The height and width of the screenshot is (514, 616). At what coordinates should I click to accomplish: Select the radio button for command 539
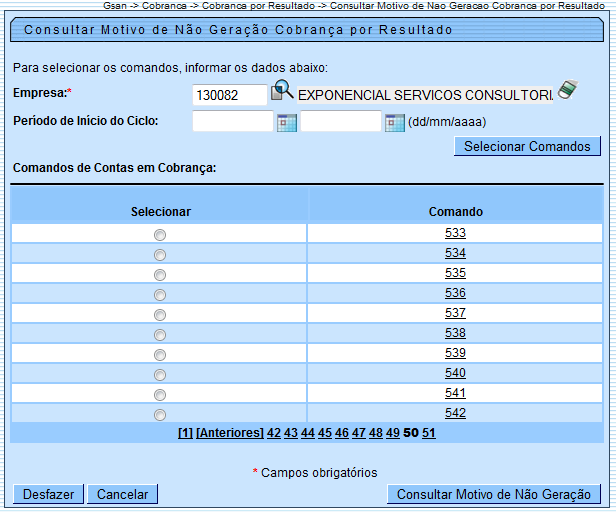point(160,354)
